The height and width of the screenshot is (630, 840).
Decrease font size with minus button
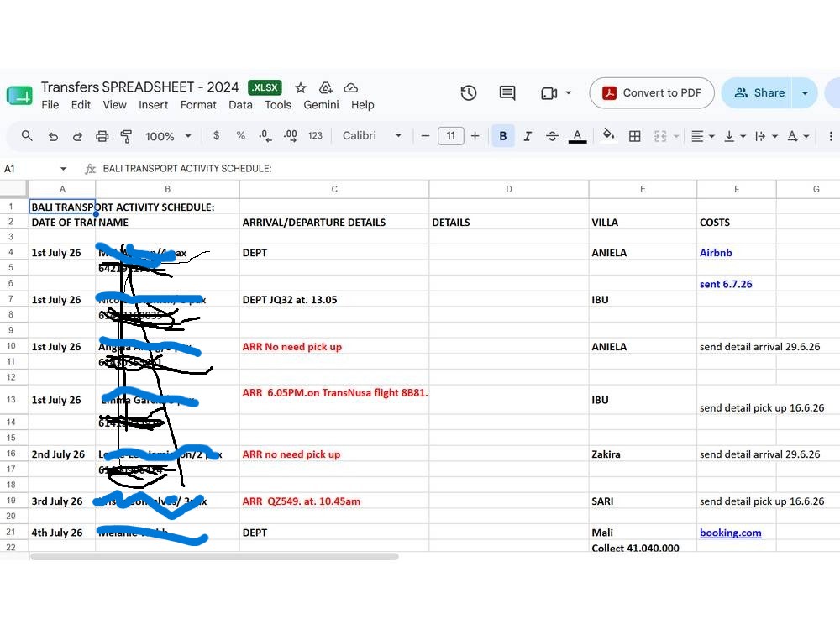tap(425, 136)
